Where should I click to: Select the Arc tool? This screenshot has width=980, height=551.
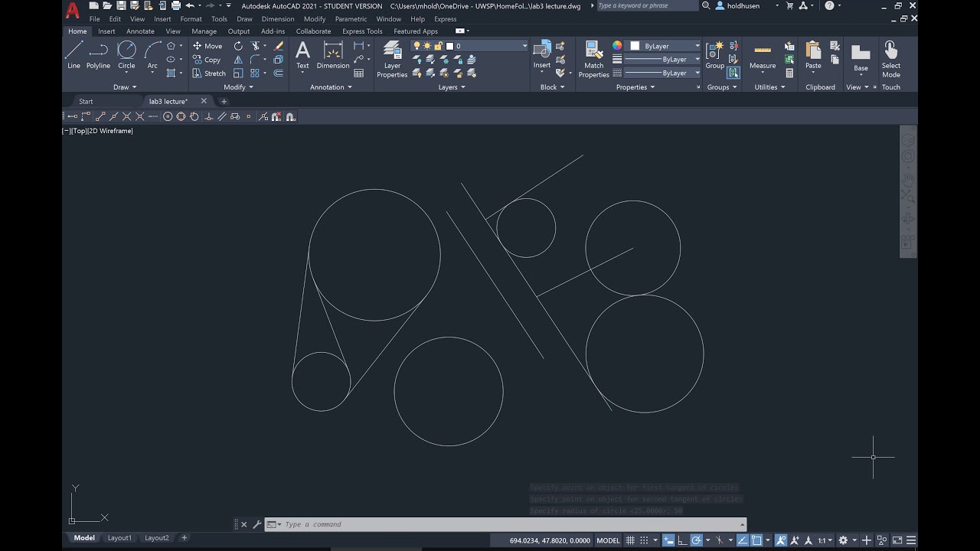click(x=152, y=55)
